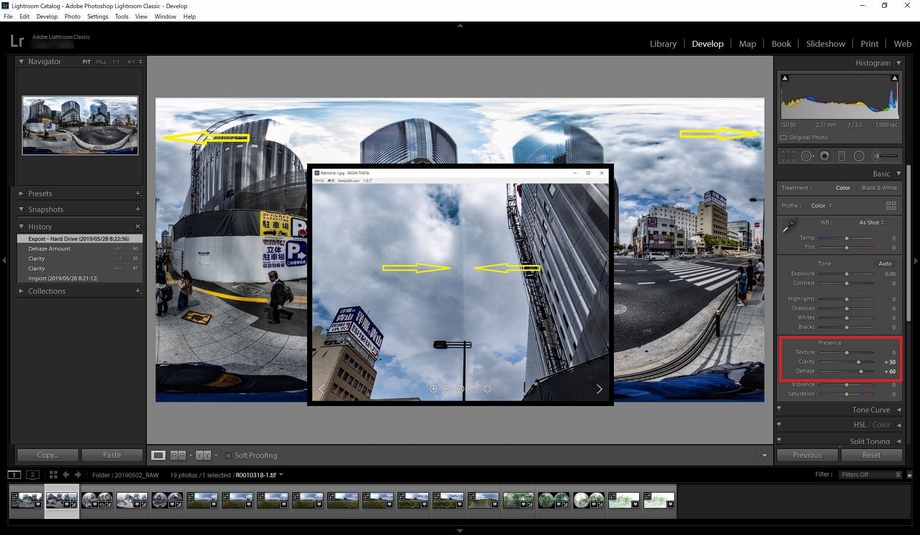Toggle histogram highlight clipping triangle
Image resolution: width=920 pixels, height=535 pixels.
click(894, 78)
